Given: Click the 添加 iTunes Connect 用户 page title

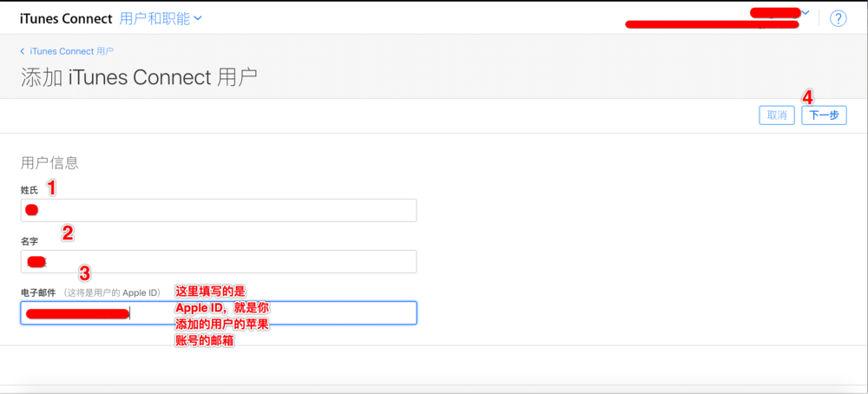Looking at the screenshot, I should (139, 77).
